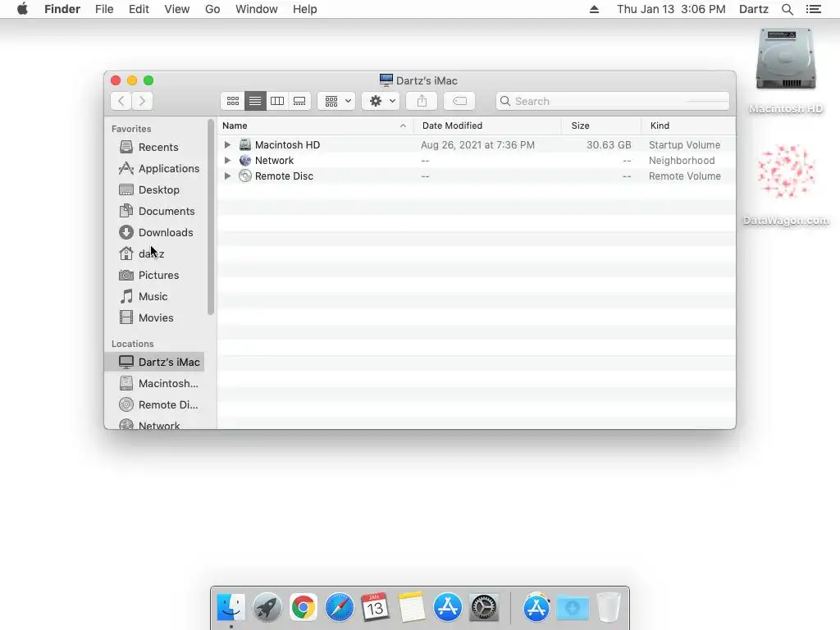Viewport: 840px width, 630px height.
Task: Open Downloads in the sidebar
Action: pos(154,232)
